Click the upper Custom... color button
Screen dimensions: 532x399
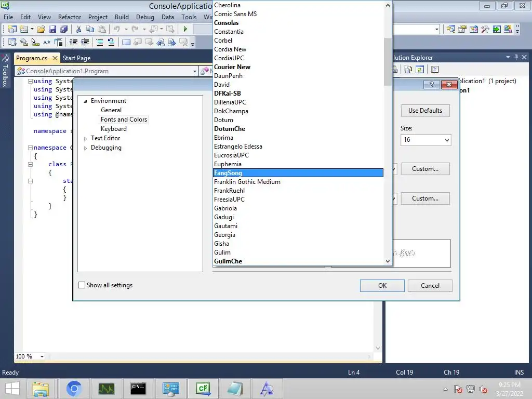(425, 169)
